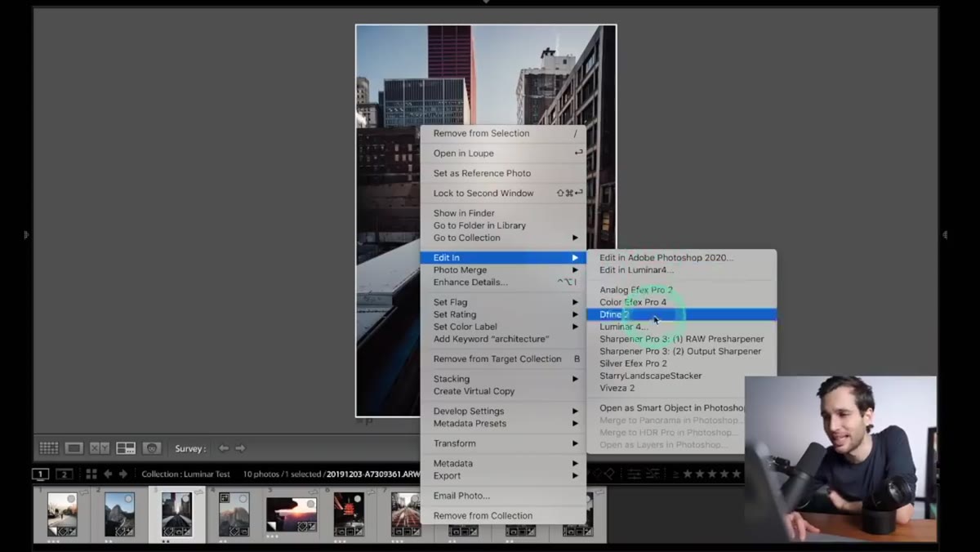Image resolution: width=980 pixels, height=552 pixels.
Task: Choose Open as Smart Object in Photoshop
Action: pyautogui.click(x=666, y=408)
